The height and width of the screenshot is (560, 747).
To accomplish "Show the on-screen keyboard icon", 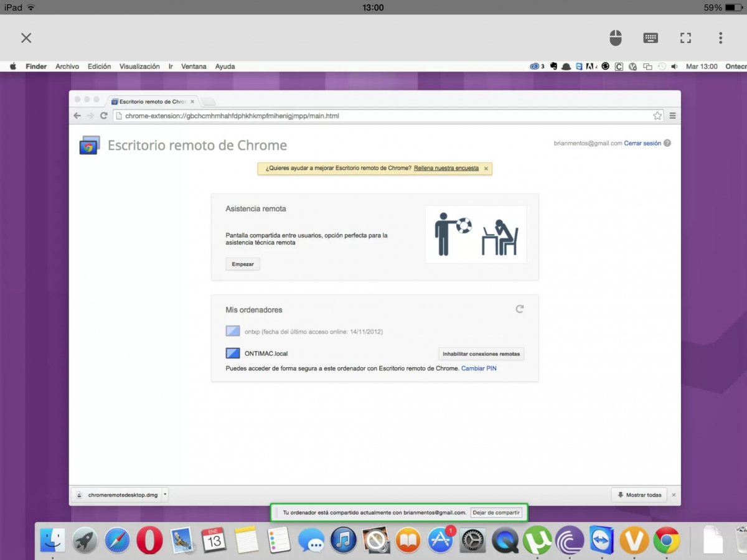I will point(651,38).
